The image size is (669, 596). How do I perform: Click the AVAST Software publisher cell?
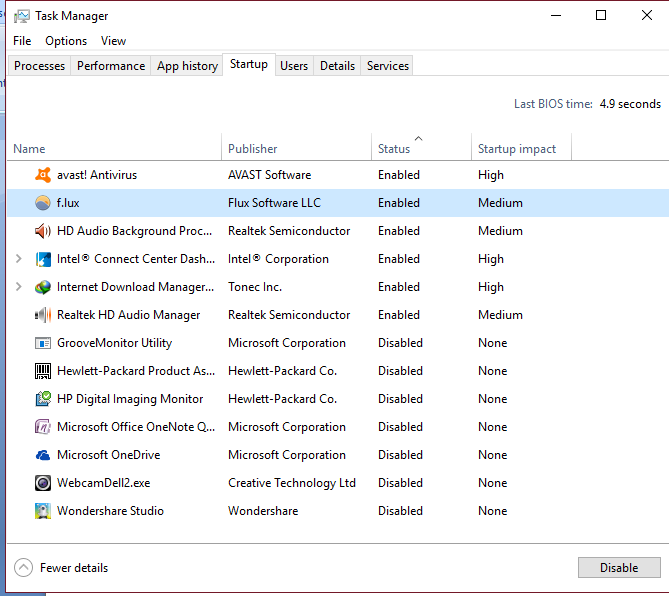(270, 175)
